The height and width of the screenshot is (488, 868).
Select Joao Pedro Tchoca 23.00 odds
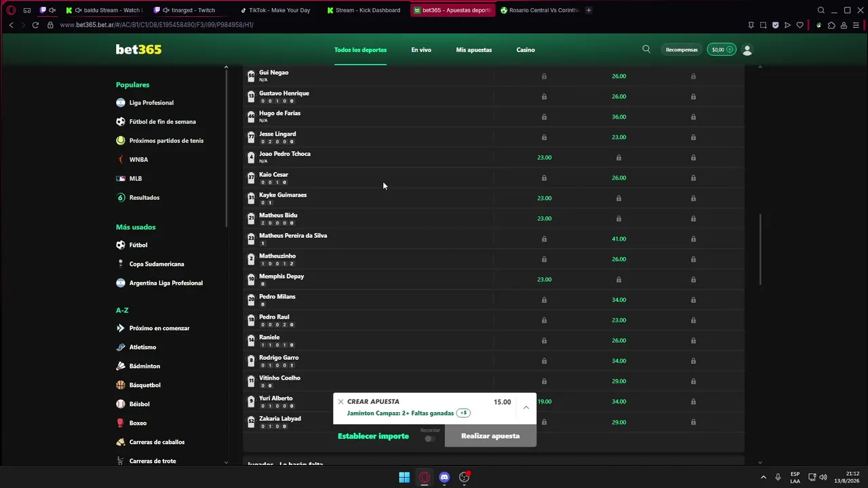click(x=544, y=157)
